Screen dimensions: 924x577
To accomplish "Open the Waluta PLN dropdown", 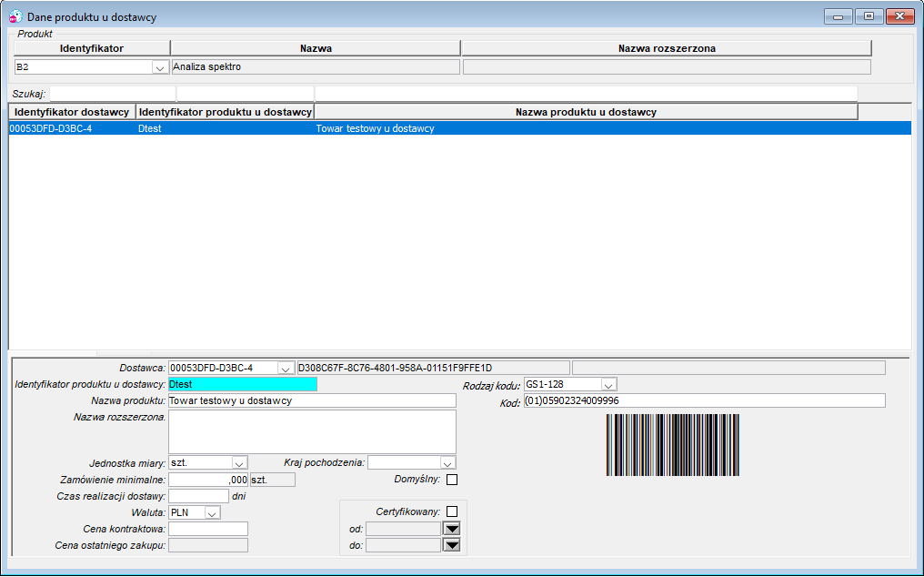I will click(212, 512).
